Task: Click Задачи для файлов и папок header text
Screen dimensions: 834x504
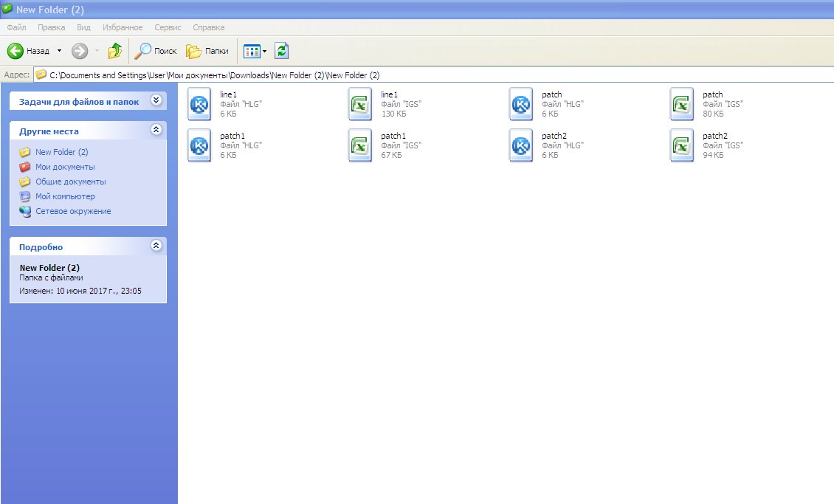Action: point(79,102)
